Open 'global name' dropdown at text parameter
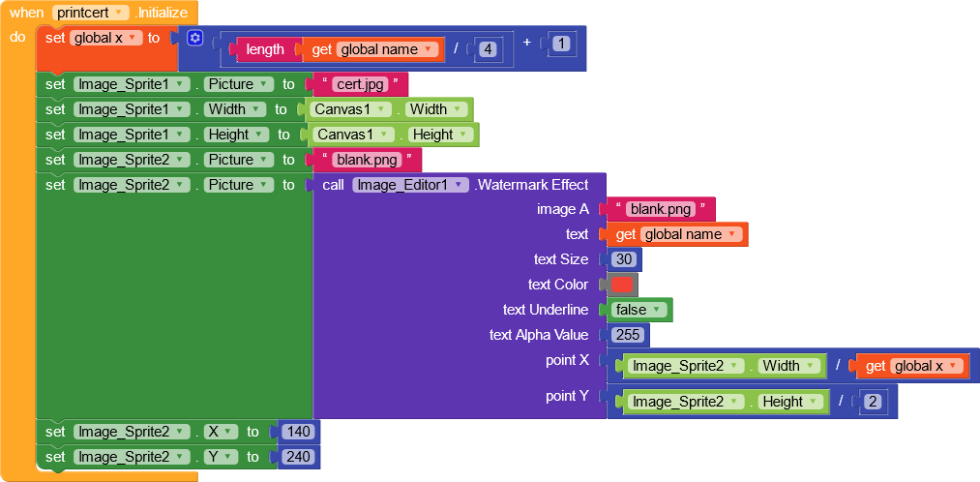The height and width of the screenshot is (482, 980). coord(692,234)
